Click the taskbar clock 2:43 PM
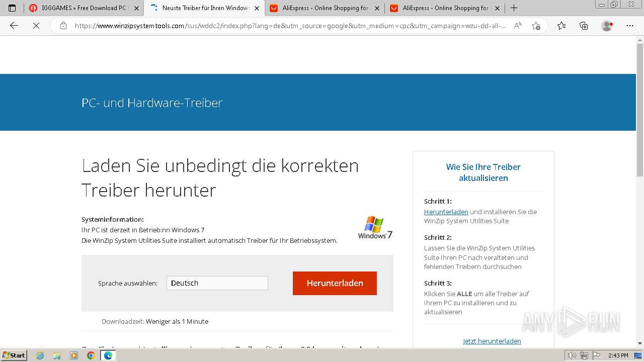Viewport: 644px width, 362px height. tap(618, 355)
